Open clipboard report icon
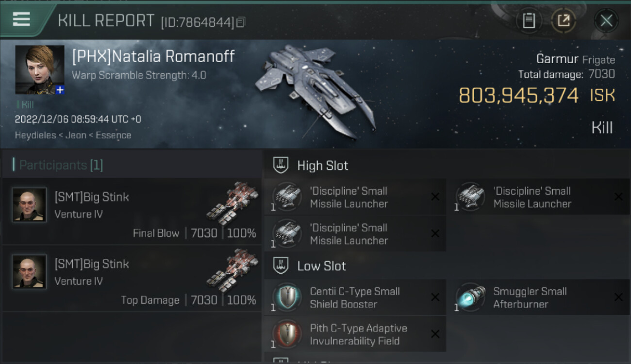This screenshot has width=631, height=364. (529, 20)
